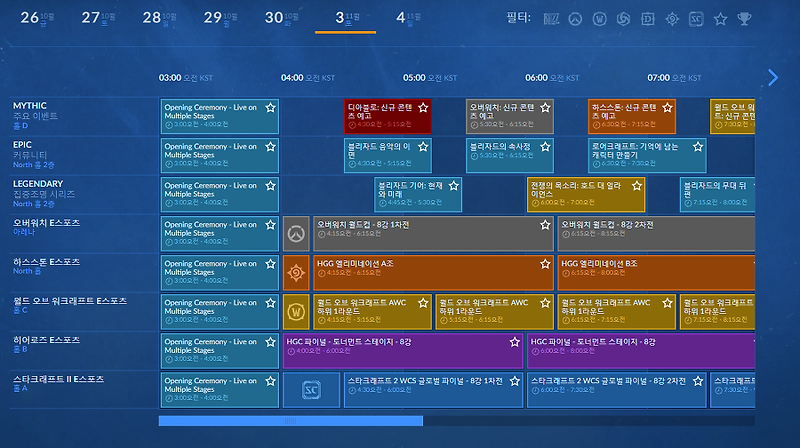Open 월드 오브 워크래프트 E스포츠 row Opening Ceremony
This screenshot has height=448, width=800.
(219, 312)
